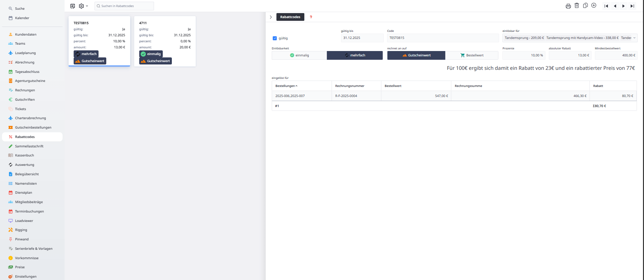This screenshot has width=644, height=280.
Task: Duplicate the record with the copy icon
Action: pos(585,6)
